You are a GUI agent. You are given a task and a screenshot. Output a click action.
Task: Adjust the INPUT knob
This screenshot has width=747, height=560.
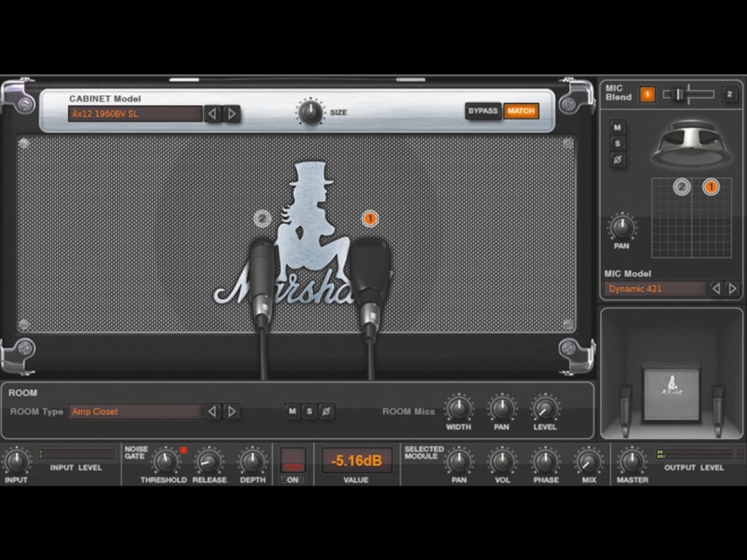(x=16, y=461)
